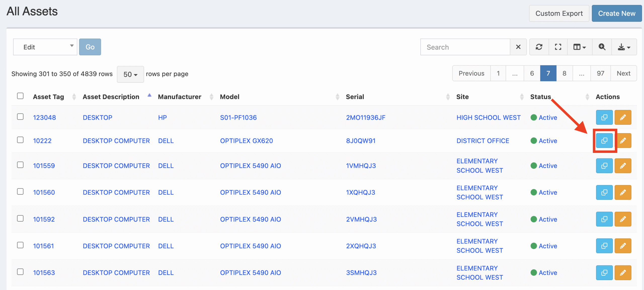
Task: Toggle fullscreen table view icon
Action: pos(558,47)
